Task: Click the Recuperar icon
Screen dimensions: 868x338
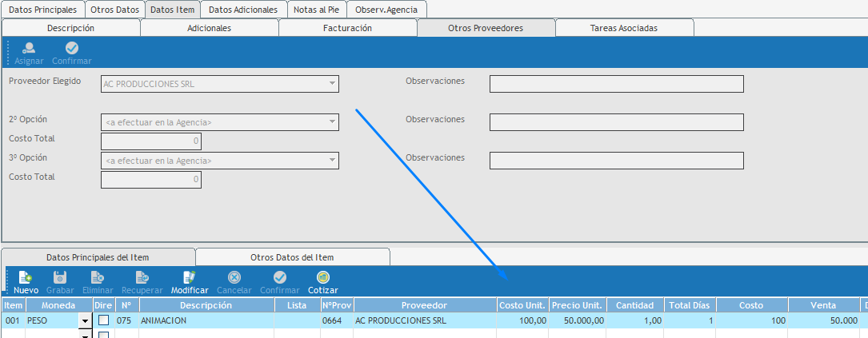Action: point(142,278)
